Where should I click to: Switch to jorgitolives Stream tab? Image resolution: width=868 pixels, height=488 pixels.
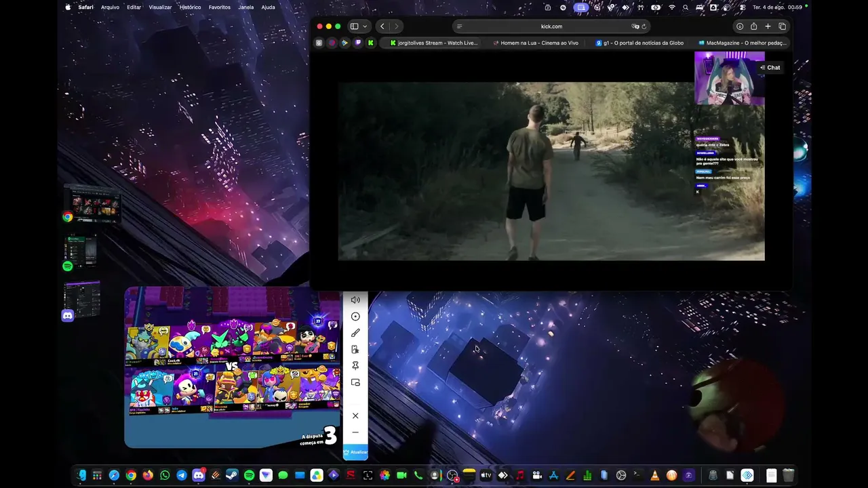pos(434,43)
